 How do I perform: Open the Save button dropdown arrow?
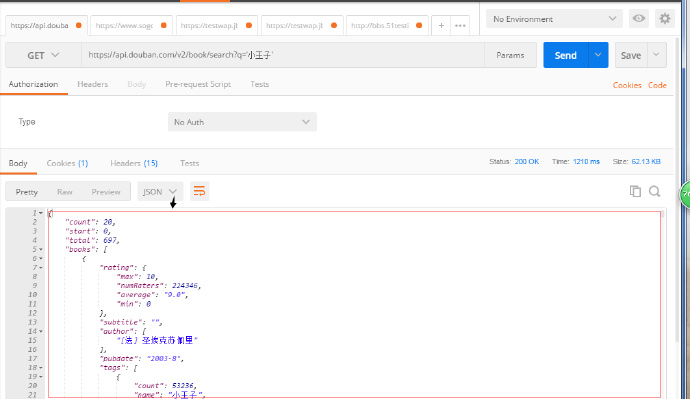(x=656, y=55)
